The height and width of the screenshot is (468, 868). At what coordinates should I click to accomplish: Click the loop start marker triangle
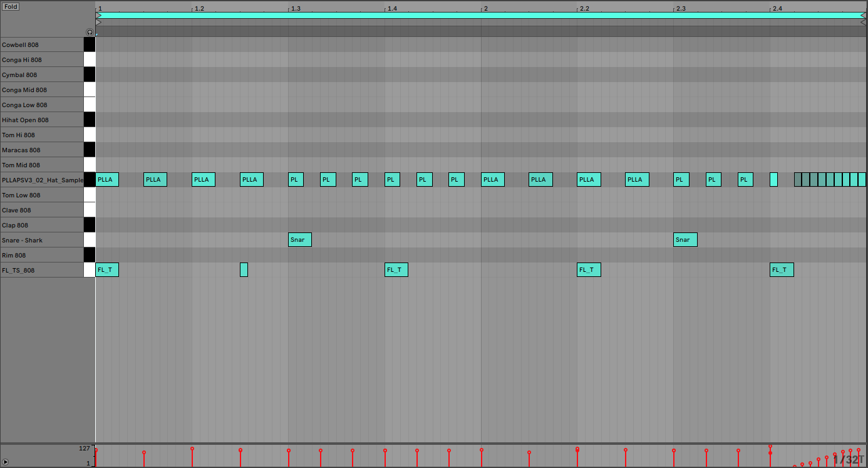point(98,15)
